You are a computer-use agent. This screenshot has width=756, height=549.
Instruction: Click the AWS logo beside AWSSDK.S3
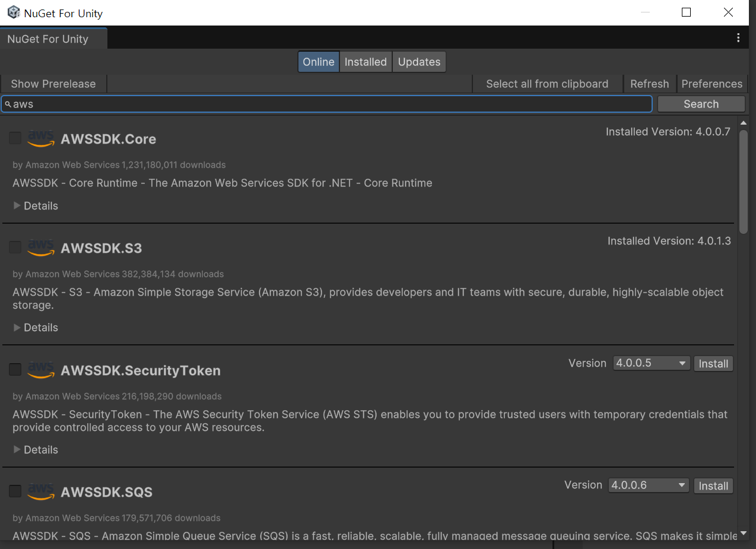41,248
